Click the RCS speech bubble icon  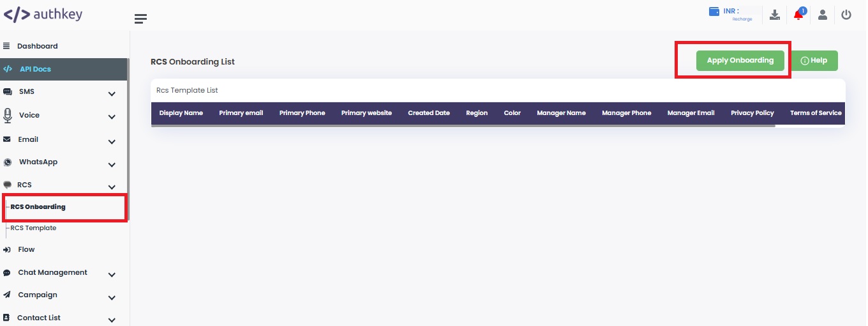click(8, 185)
